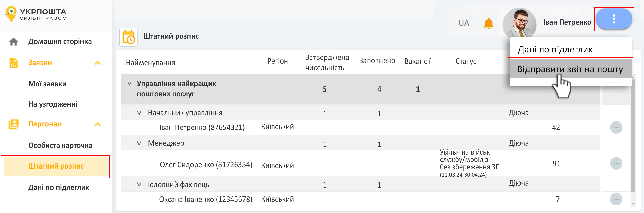
Task: Go to Особиста картка page
Action: 60,145
